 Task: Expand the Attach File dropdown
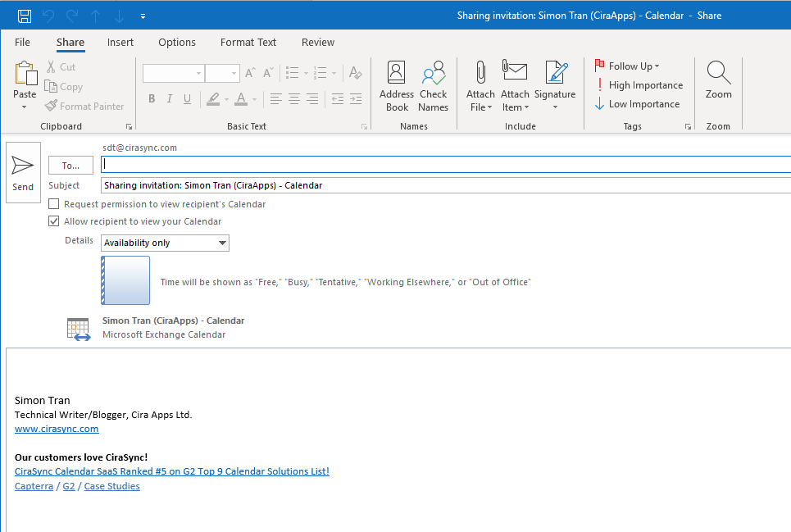480,107
